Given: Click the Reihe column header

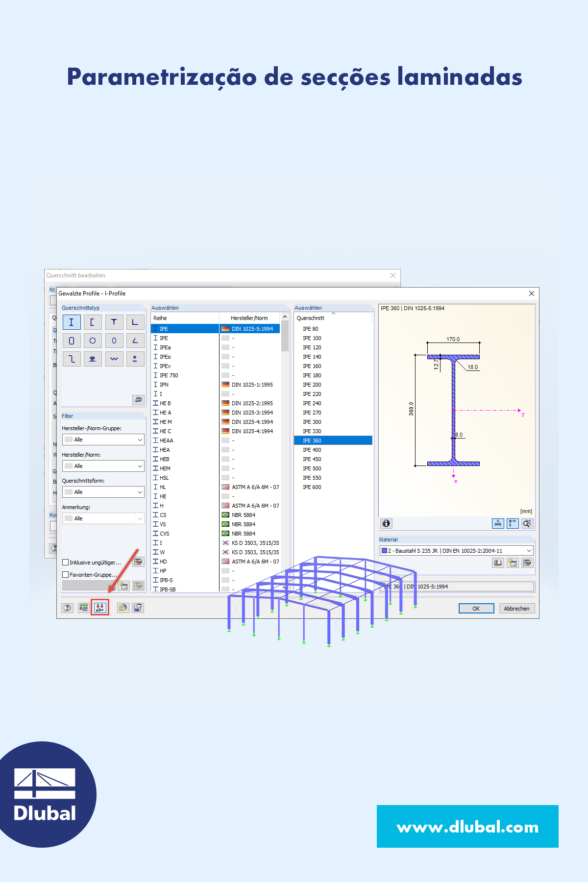Looking at the screenshot, I should 185,318.
